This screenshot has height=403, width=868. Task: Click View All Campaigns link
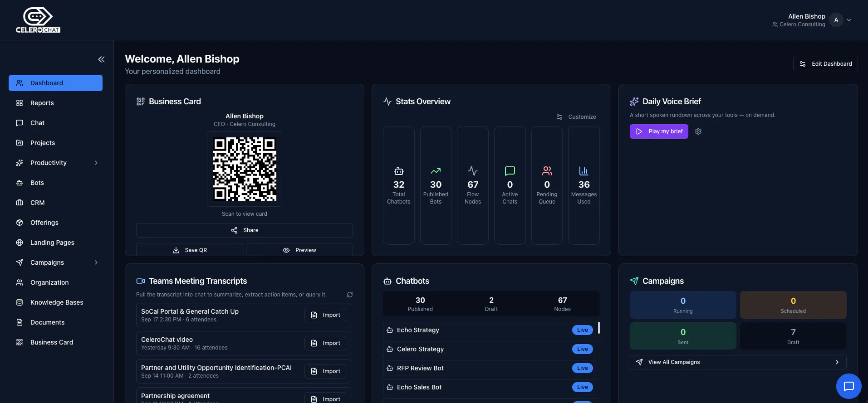coord(738,362)
